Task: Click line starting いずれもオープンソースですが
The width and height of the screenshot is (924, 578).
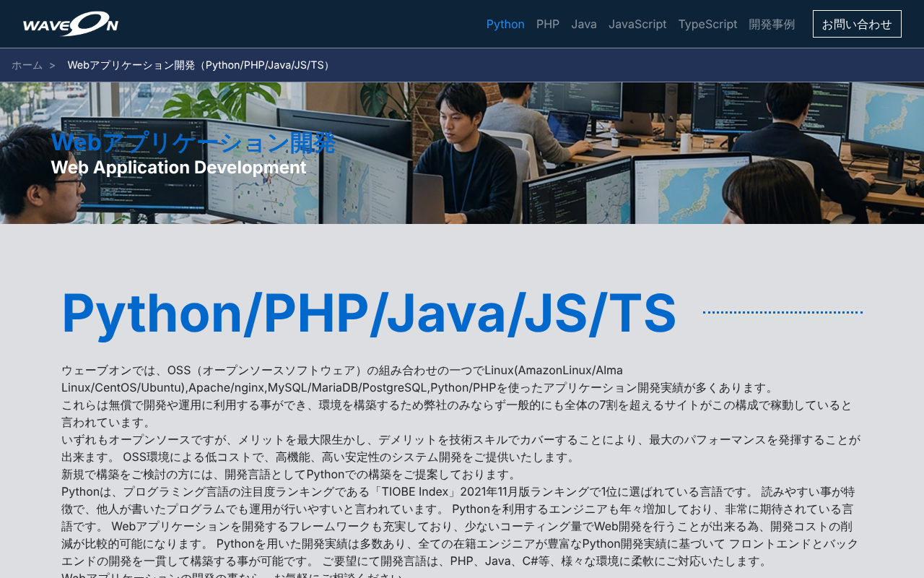Action: pyautogui.click(x=461, y=439)
